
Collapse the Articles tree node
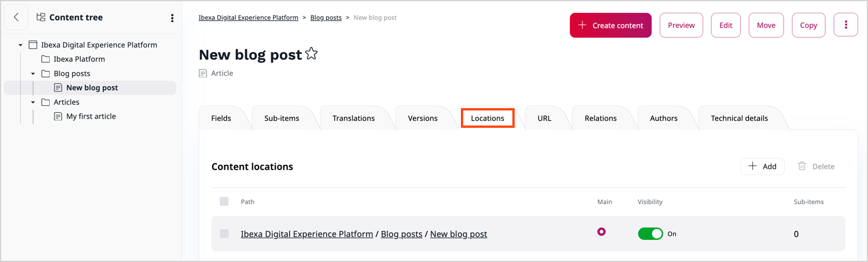[33, 102]
